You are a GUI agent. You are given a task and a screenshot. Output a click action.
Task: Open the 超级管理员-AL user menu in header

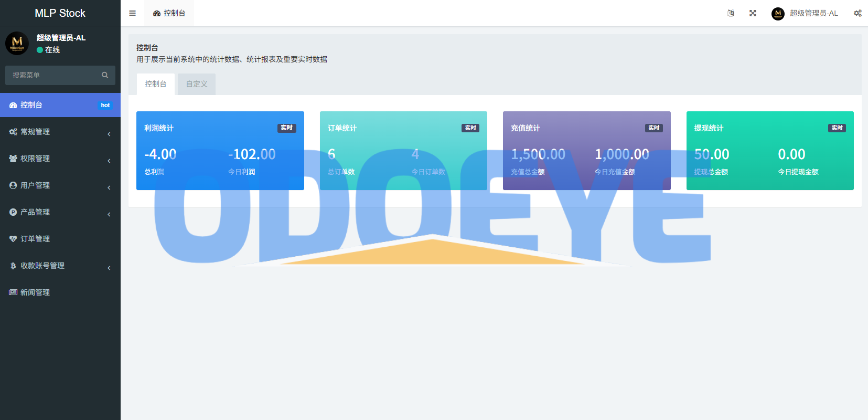805,13
